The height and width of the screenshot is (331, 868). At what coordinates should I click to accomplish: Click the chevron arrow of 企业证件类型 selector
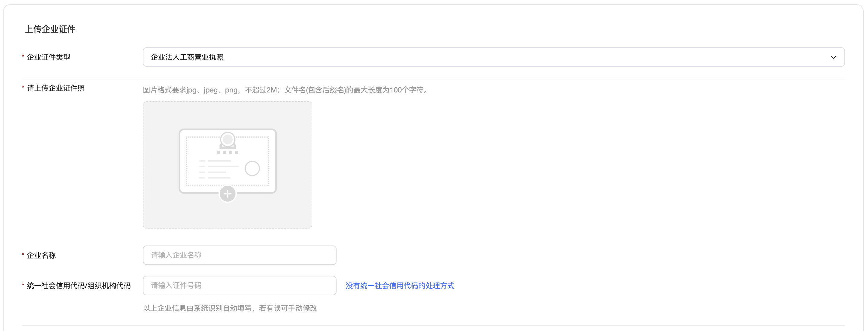click(x=833, y=57)
